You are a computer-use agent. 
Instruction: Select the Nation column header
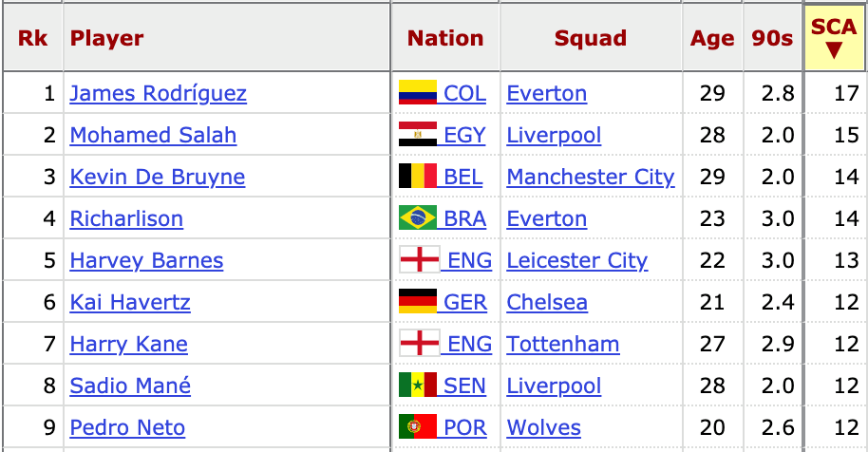(445, 38)
